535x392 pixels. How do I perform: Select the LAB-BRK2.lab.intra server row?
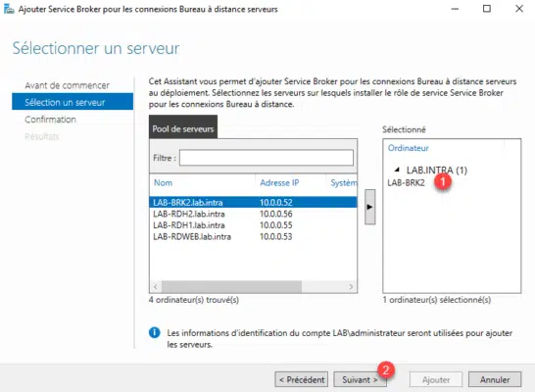click(x=253, y=202)
